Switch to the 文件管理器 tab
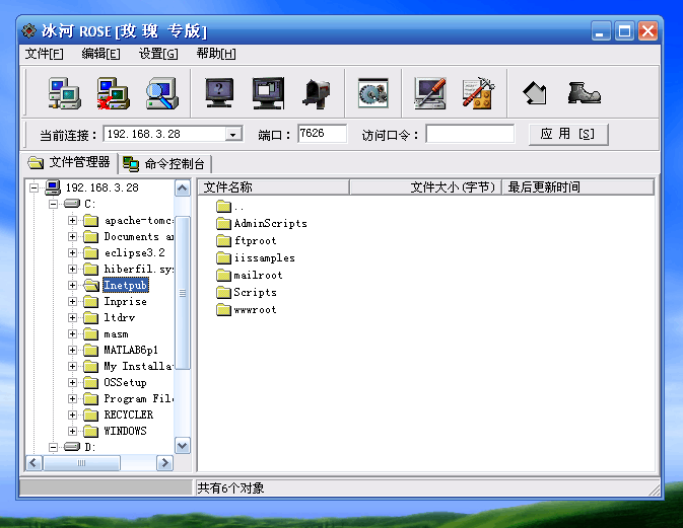 click(69, 162)
